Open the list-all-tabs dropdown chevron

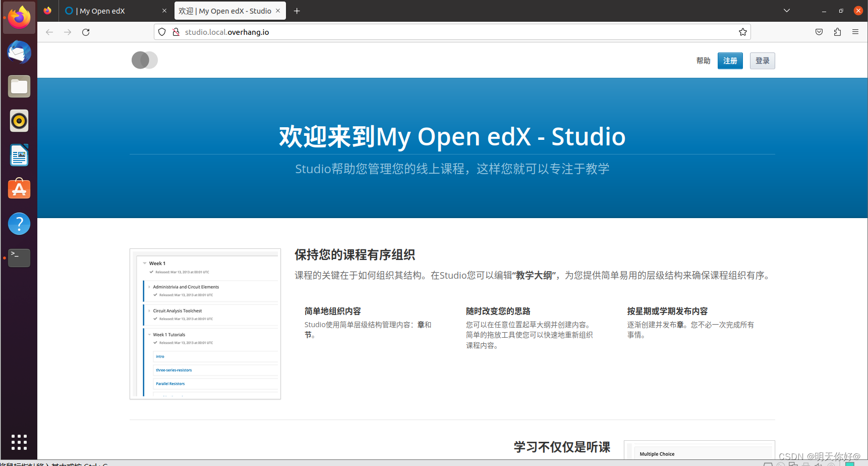pyautogui.click(x=786, y=11)
